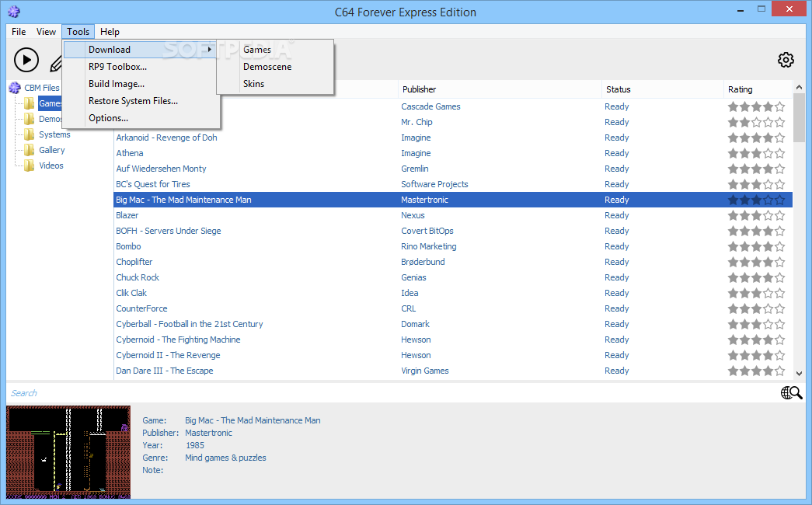This screenshot has width=812, height=505.
Task: Click the CBM Files root icon
Action: [x=15, y=88]
